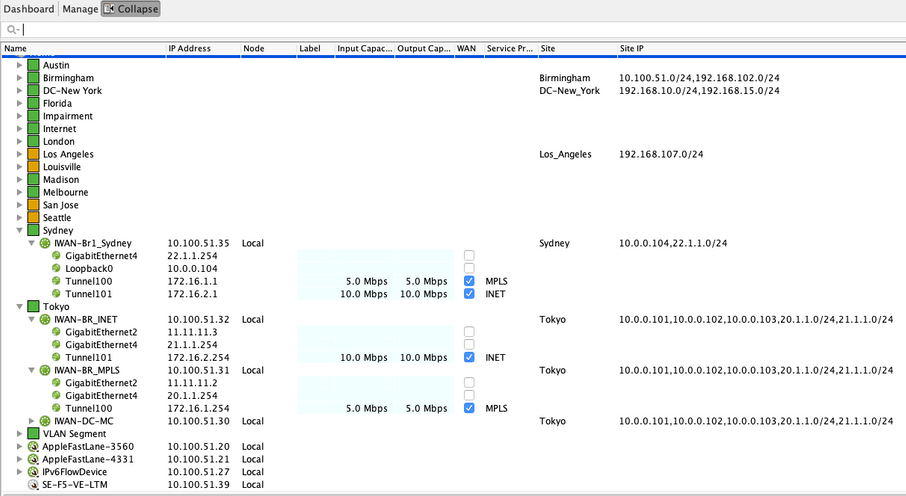Click the IWAN-BR_INET device icon
Viewport: 906px width, 496px height.
tap(44, 320)
